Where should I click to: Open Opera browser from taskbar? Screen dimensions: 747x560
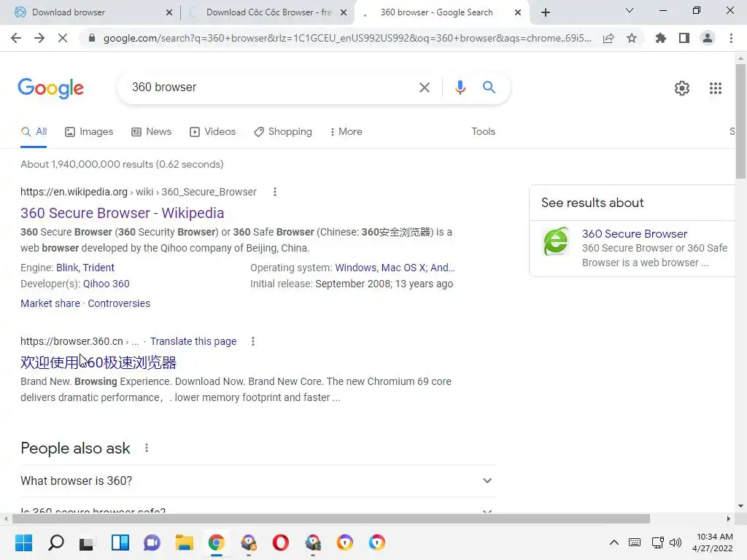[x=281, y=542]
